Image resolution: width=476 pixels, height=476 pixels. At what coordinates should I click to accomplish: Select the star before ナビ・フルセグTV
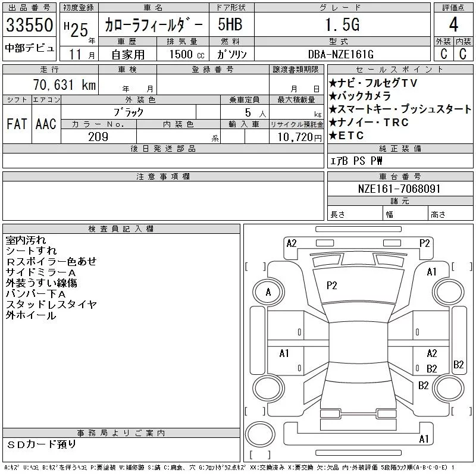[x=333, y=83]
